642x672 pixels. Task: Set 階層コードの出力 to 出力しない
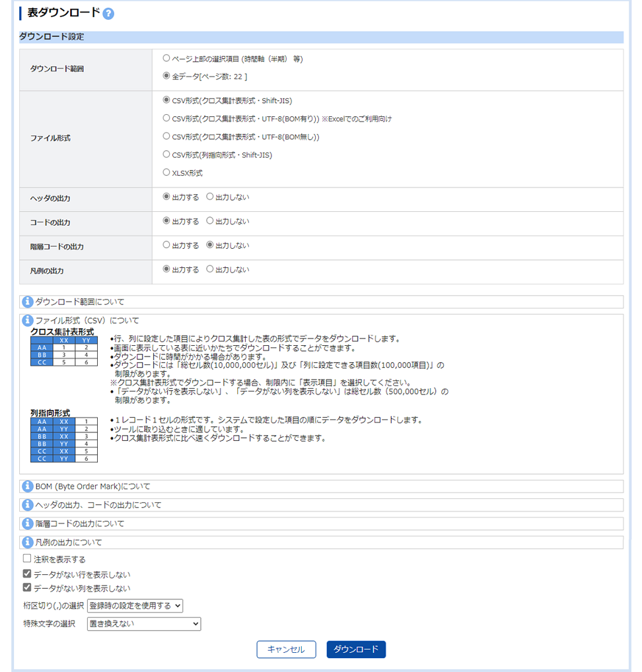210,245
